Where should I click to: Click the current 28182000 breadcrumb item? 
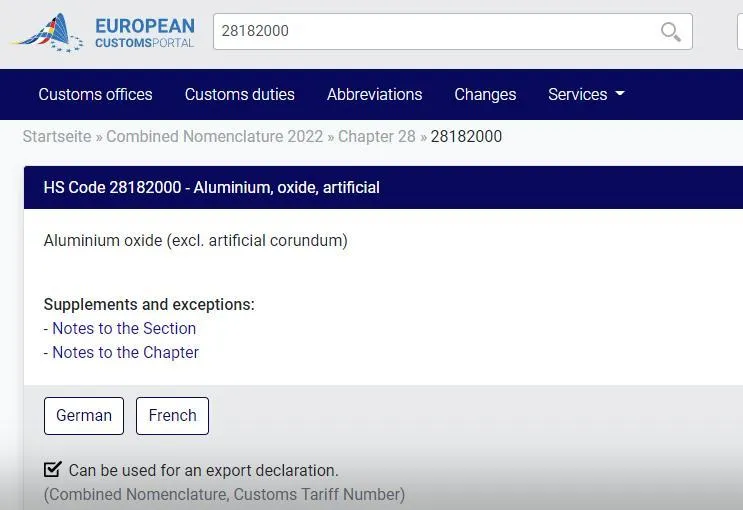coord(466,136)
